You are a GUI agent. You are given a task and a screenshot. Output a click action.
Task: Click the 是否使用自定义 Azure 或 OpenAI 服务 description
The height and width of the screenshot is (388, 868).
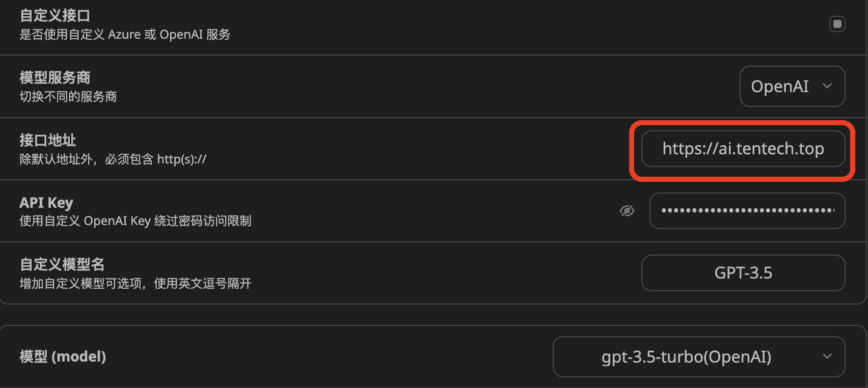point(125,35)
